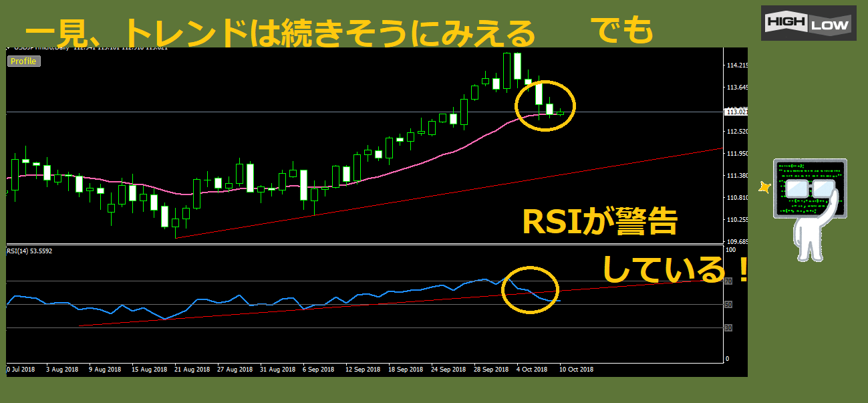Select the RSI(14) indicator label
The width and height of the screenshot is (868, 403).
pos(29,251)
